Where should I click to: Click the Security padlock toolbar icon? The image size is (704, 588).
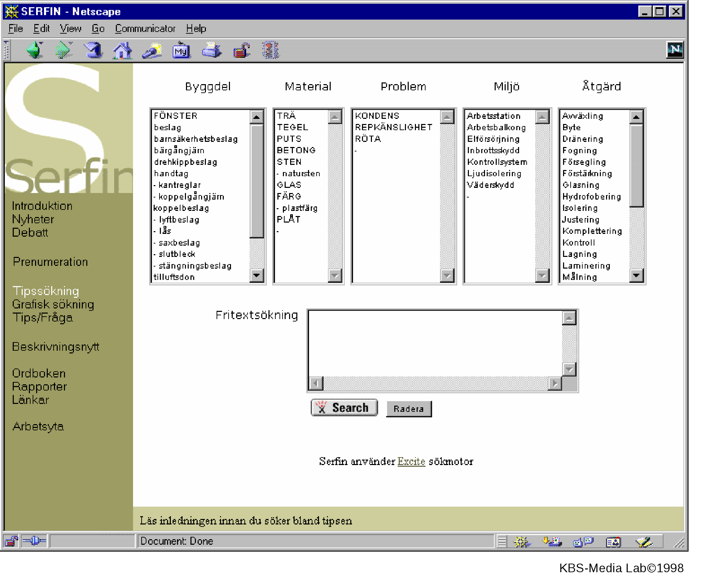[x=242, y=50]
